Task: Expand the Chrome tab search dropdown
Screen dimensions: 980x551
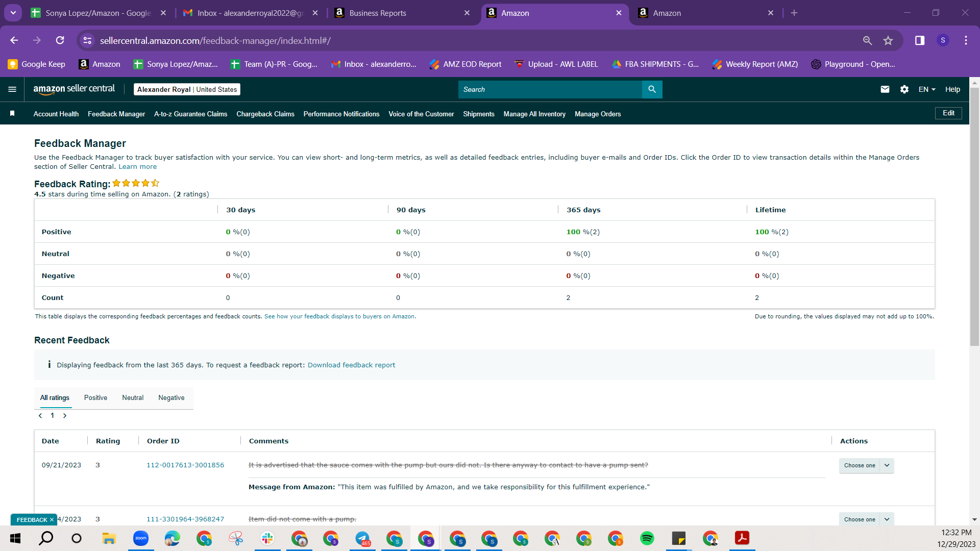Action: pyautogui.click(x=13, y=13)
